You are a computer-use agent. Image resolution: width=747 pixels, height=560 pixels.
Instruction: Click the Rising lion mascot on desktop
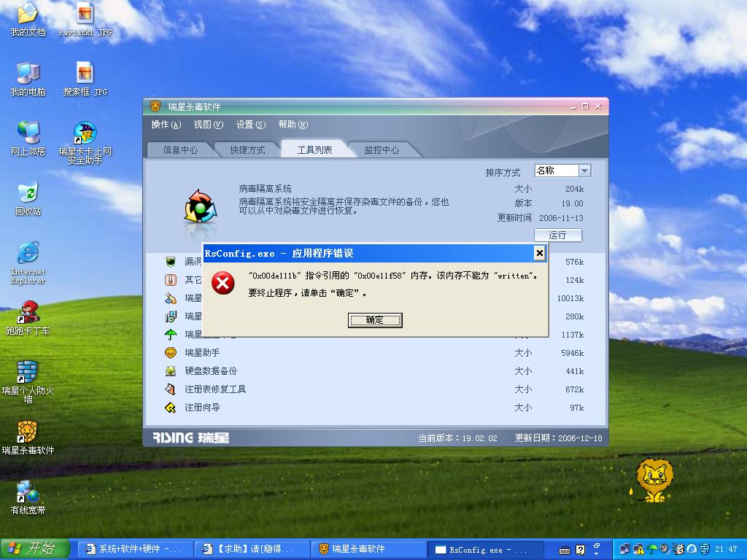[x=653, y=481]
